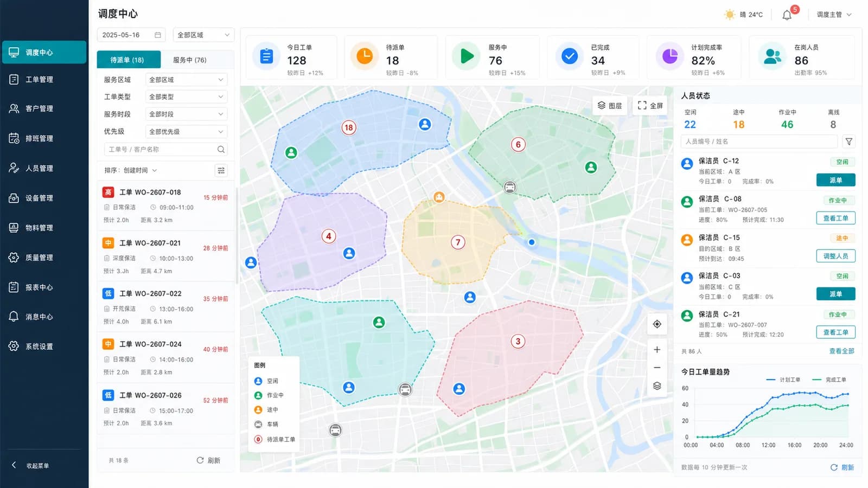The width and height of the screenshot is (868, 488).
Task: Switch to the 服务中 (76) tab
Action: [x=190, y=60]
